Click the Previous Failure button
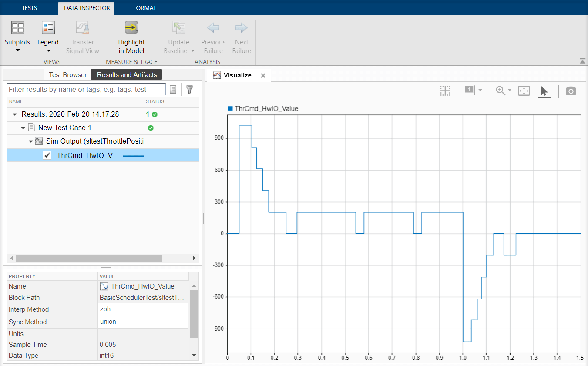Image resolution: width=588 pixels, height=366 pixels. click(x=213, y=37)
